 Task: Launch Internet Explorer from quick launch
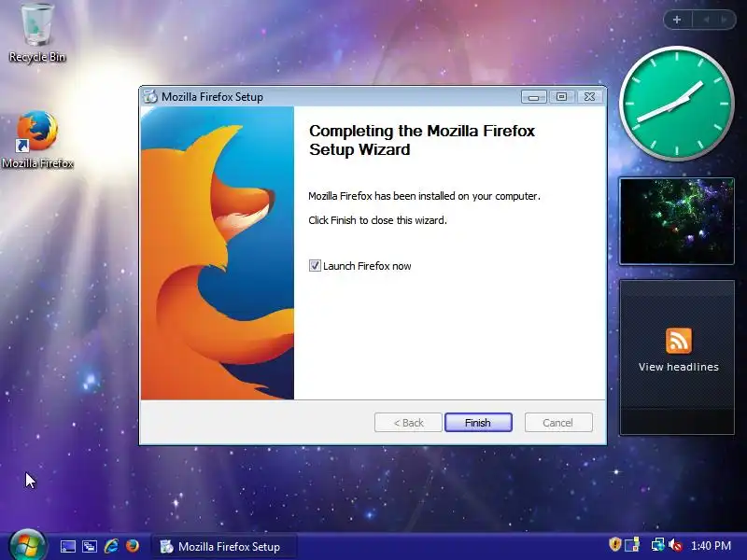111,546
